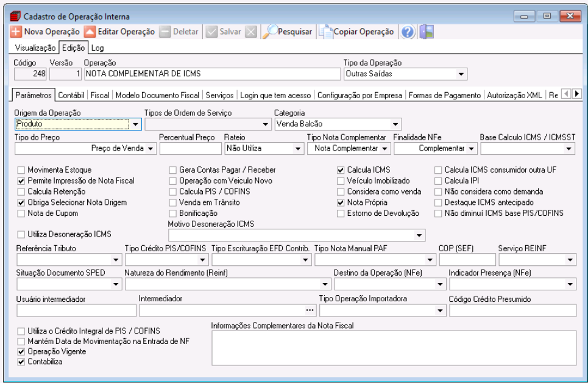Image resolution: width=588 pixels, height=383 pixels.
Task: Click the red app icon in title bar
Action: 15,16
